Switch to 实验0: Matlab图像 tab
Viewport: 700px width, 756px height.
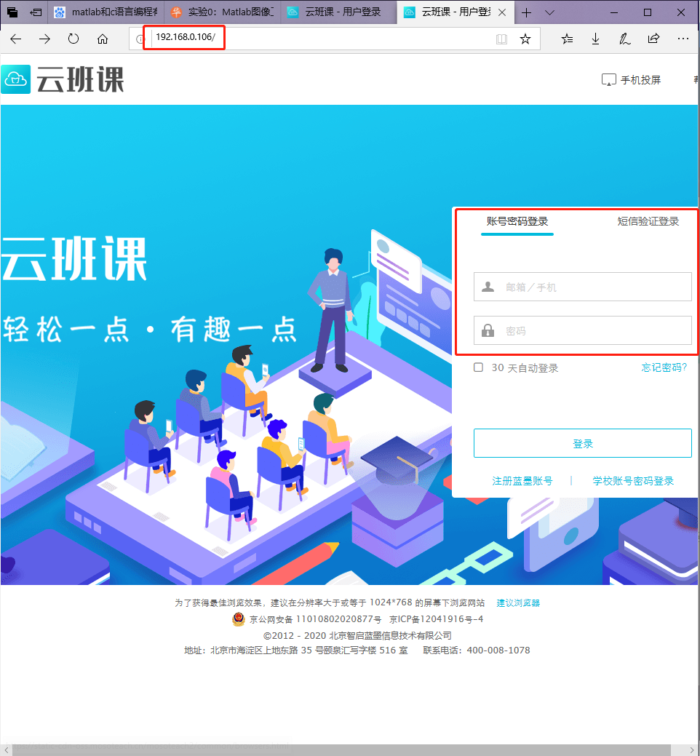pos(223,12)
